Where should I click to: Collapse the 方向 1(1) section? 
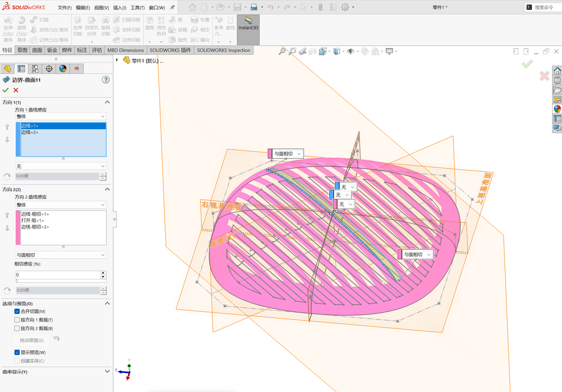pyautogui.click(x=107, y=102)
